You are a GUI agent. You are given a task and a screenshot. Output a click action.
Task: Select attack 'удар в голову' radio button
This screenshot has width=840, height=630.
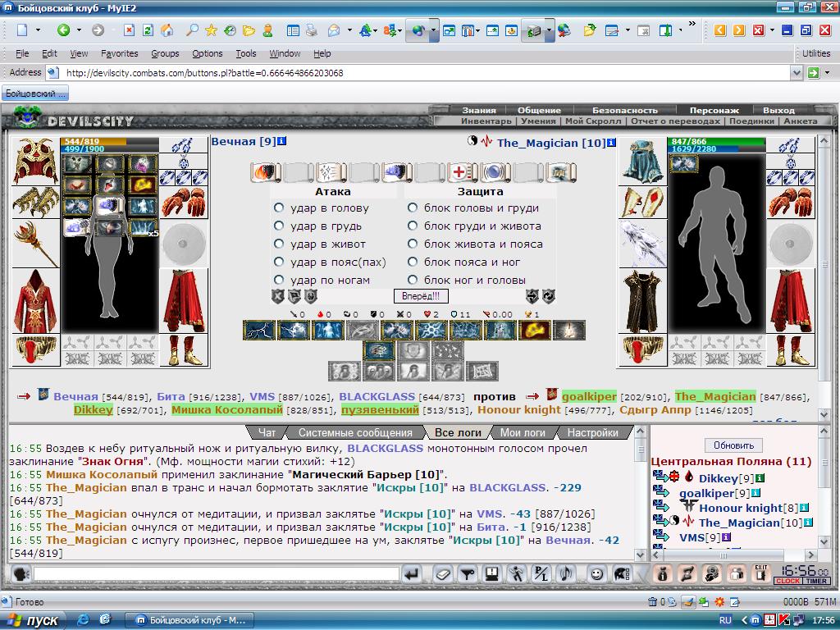(x=279, y=208)
